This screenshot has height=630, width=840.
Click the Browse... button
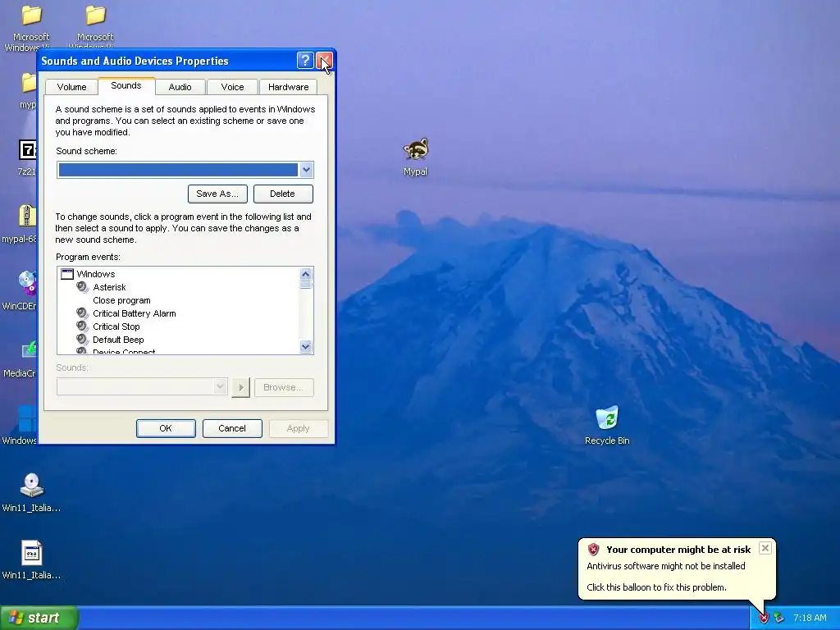283,387
